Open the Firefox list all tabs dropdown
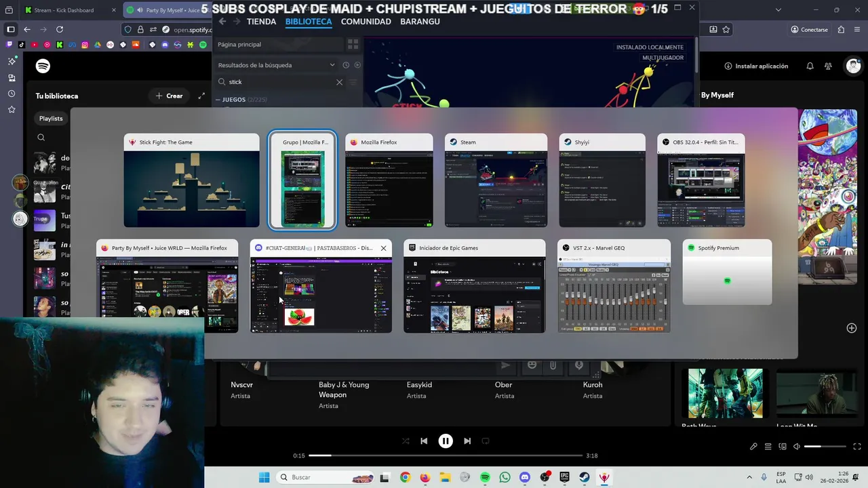Screen dimensions: 868x488 (778, 10)
